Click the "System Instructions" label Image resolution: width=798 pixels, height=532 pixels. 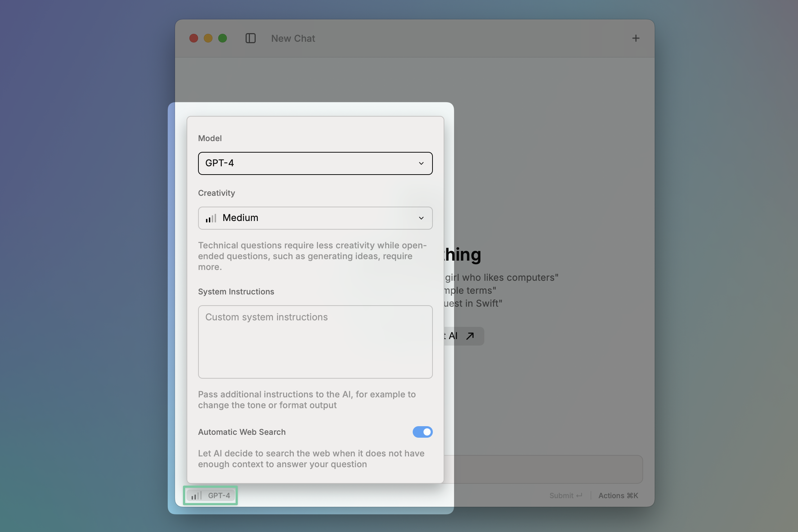236,292
